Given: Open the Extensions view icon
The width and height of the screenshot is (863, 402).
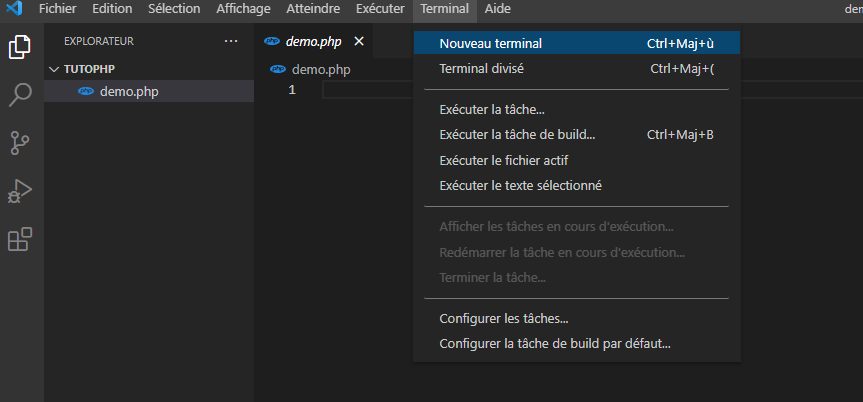Looking at the screenshot, I should click(x=20, y=240).
